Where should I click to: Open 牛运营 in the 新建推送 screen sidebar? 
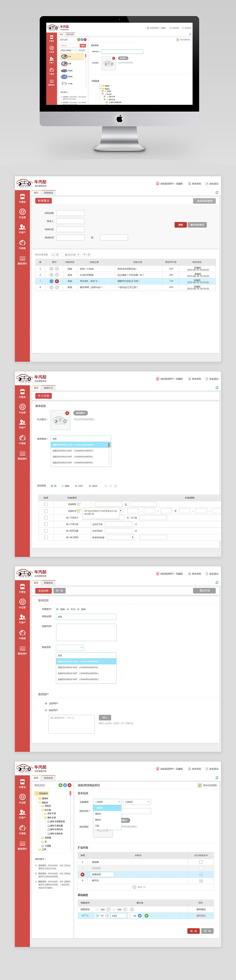tap(22, 604)
